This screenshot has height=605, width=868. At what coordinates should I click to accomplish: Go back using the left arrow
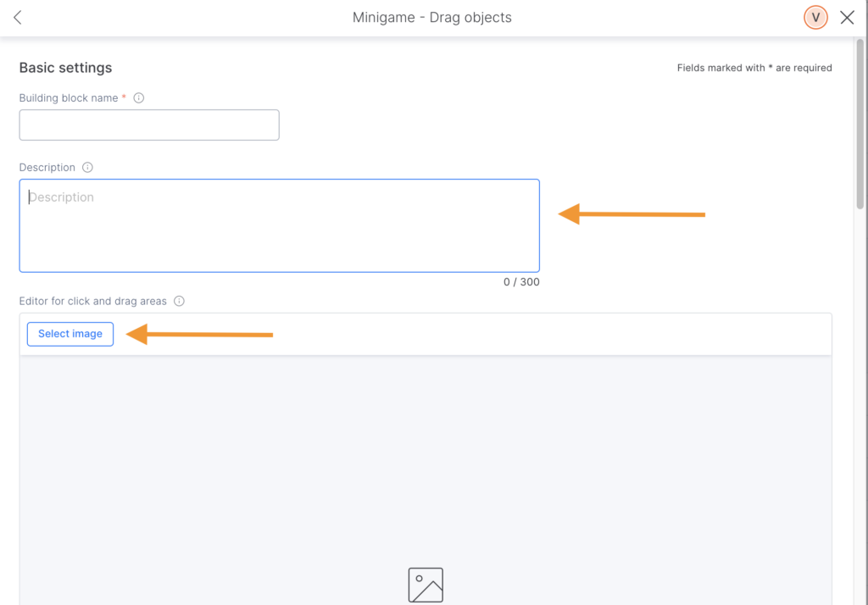(18, 18)
